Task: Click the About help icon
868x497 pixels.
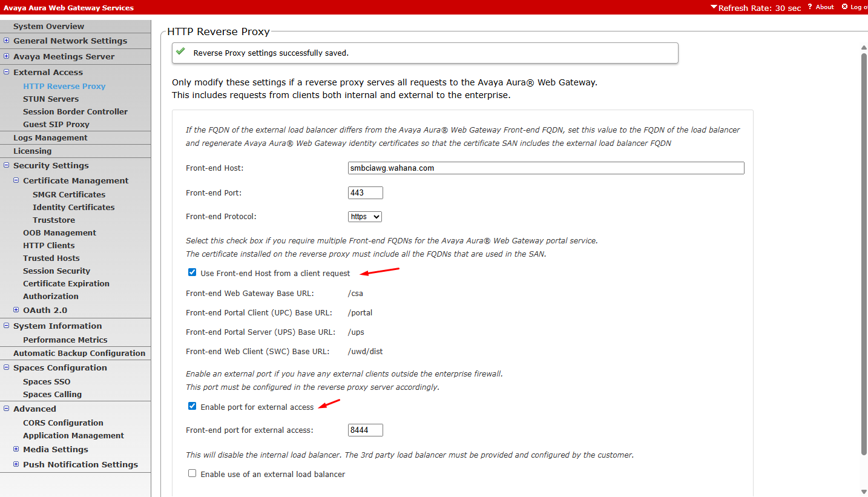Action: [810, 7]
